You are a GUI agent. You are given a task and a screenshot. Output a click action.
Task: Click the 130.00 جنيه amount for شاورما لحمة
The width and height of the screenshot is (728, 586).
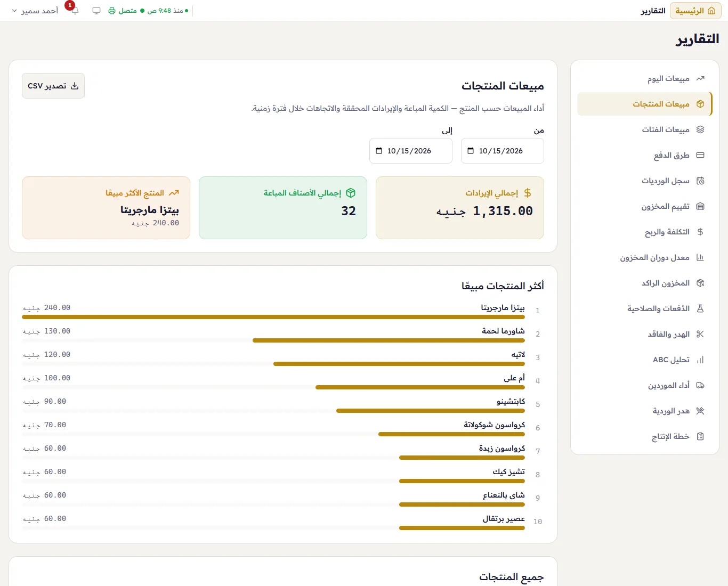tap(47, 331)
